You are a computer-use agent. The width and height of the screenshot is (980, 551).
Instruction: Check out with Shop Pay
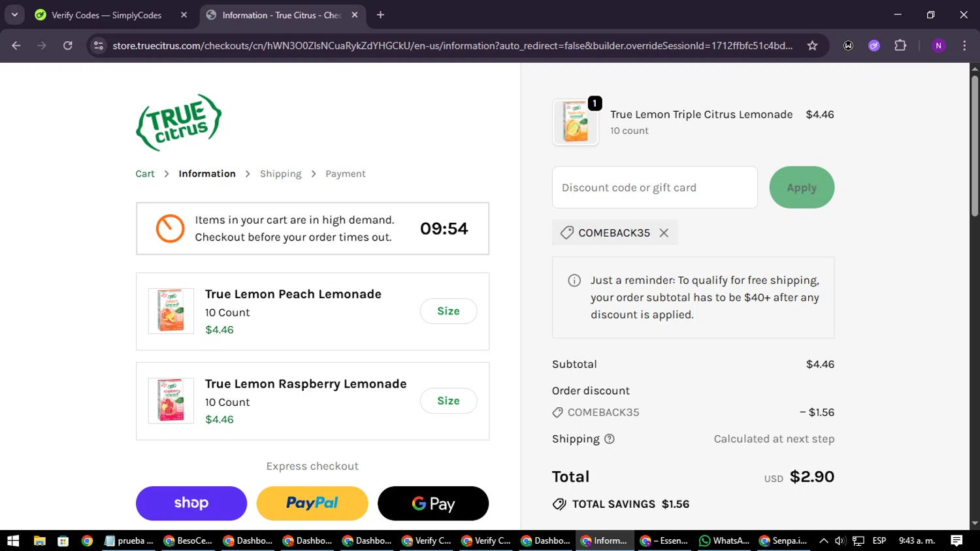click(x=191, y=503)
